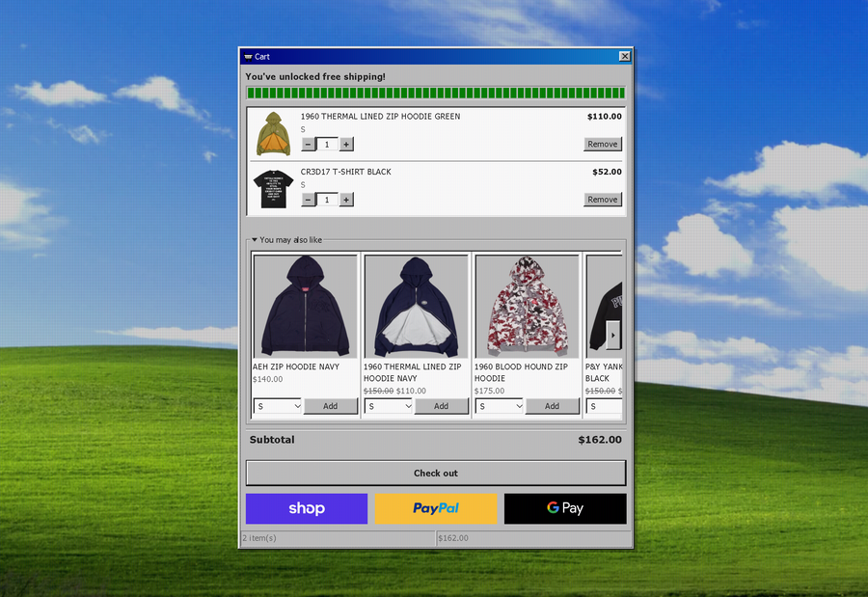868x597 pixels.
Task: Pay with Google Pay
Action: pos(565,508)
